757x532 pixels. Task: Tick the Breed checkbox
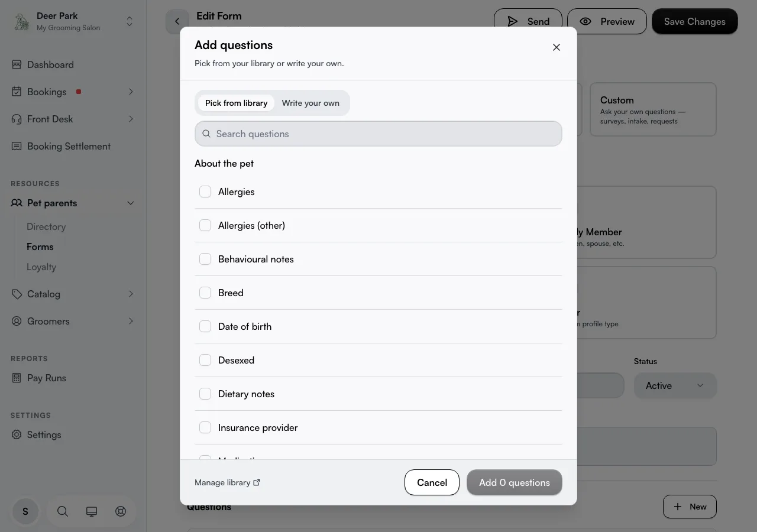[x=205, y=293]
